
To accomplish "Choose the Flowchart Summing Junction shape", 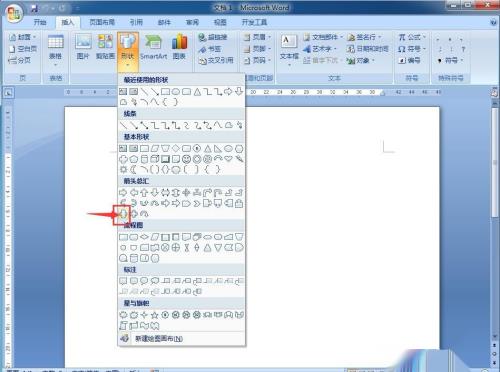I will point(165,248).
